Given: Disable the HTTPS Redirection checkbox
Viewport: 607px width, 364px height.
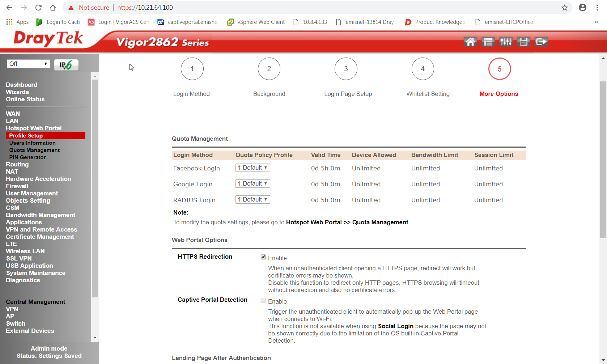Looking at the screenshot, I should point(263,257).
